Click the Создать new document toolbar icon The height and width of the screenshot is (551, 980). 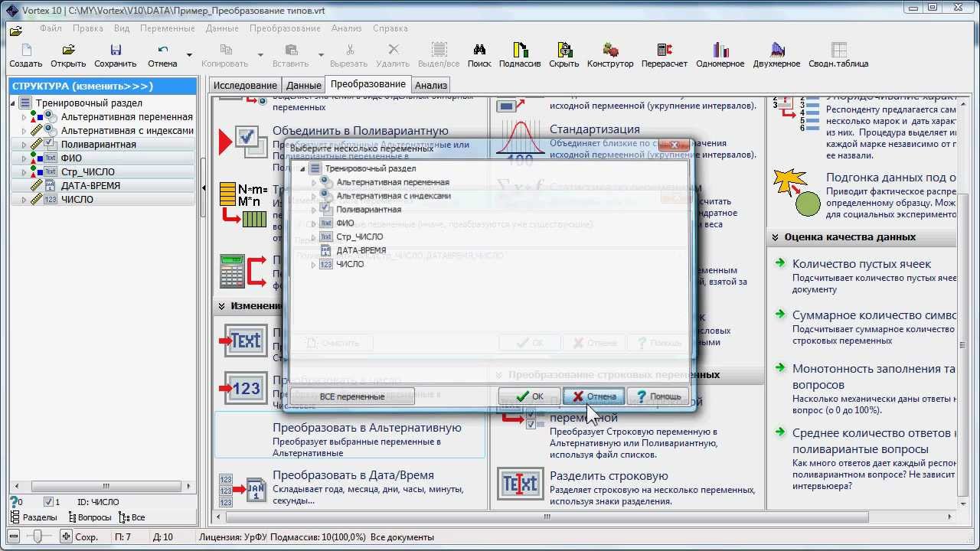pos(26,55)
